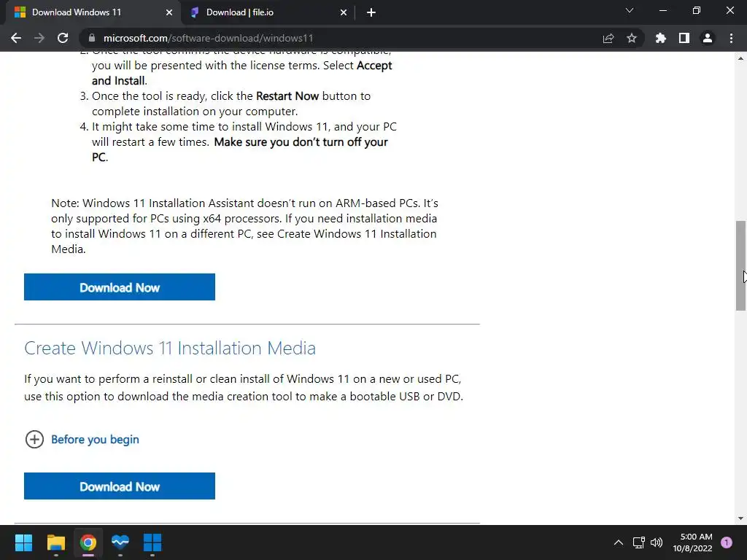747x560 pixels.
Task: Click Download Now below Before you begin
Action: coord(120,486)
